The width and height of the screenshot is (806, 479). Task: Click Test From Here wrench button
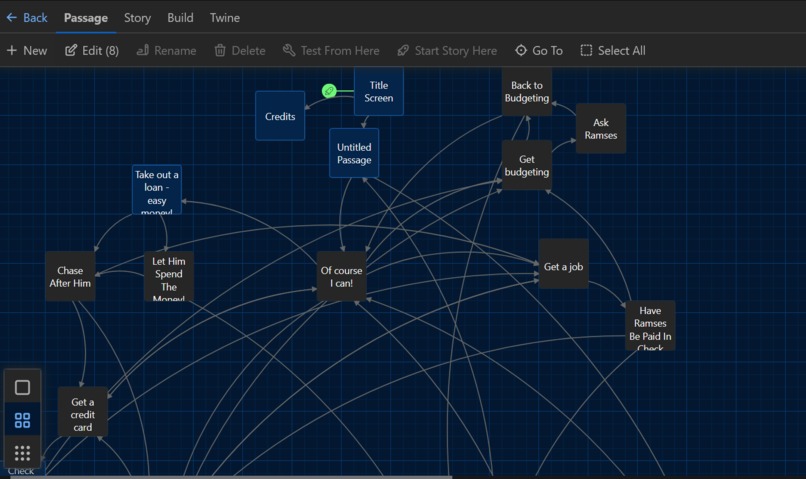tap(331, 50)
